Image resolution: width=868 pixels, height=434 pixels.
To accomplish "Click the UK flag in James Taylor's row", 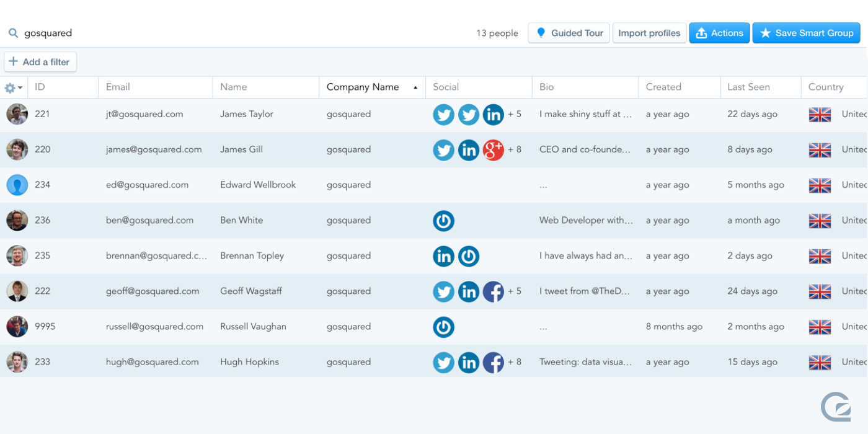I will 820,115.
